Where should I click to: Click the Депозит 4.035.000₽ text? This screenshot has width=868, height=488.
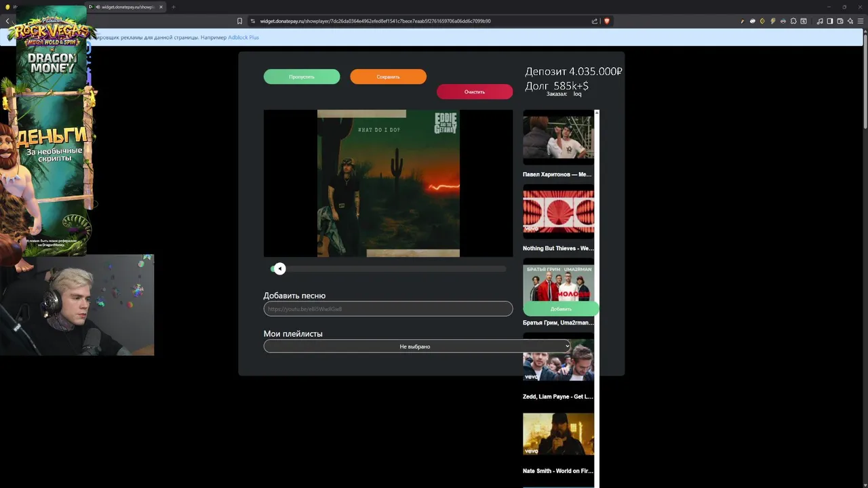(574, 71)
